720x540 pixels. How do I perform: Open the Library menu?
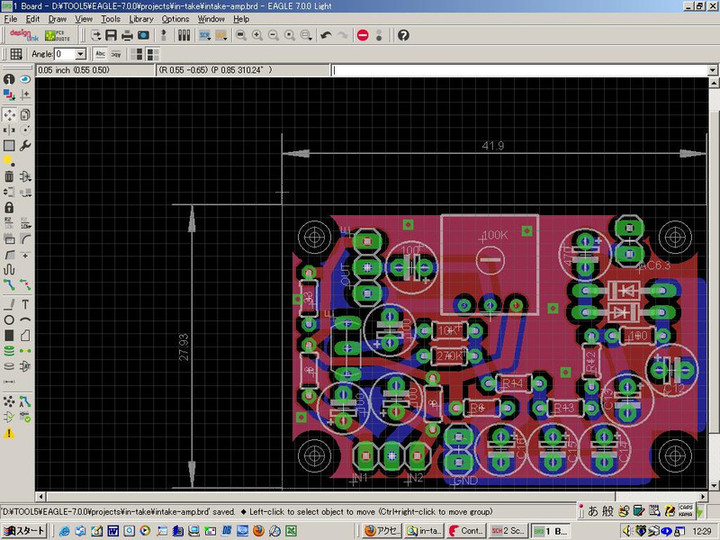pos(141,19)
